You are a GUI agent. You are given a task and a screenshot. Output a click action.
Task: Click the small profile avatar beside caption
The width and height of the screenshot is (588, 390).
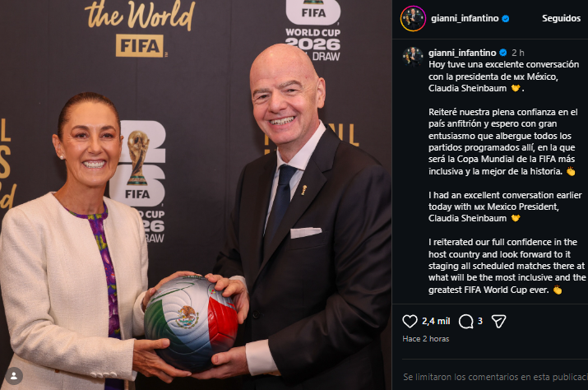pyautogui.click(x=413, y=57)
